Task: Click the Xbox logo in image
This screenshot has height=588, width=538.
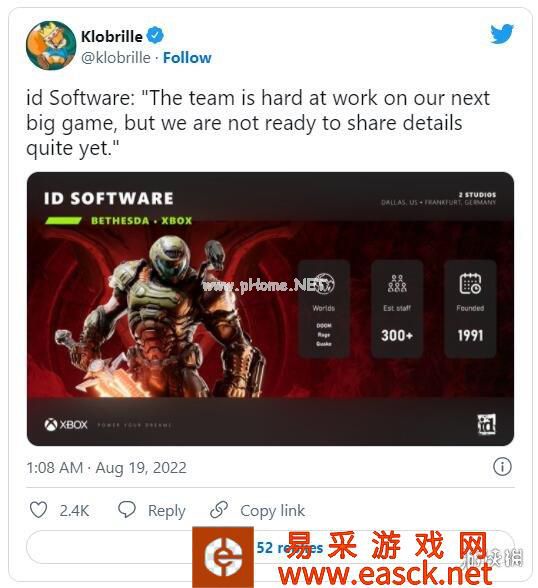Action: [66, 424]
